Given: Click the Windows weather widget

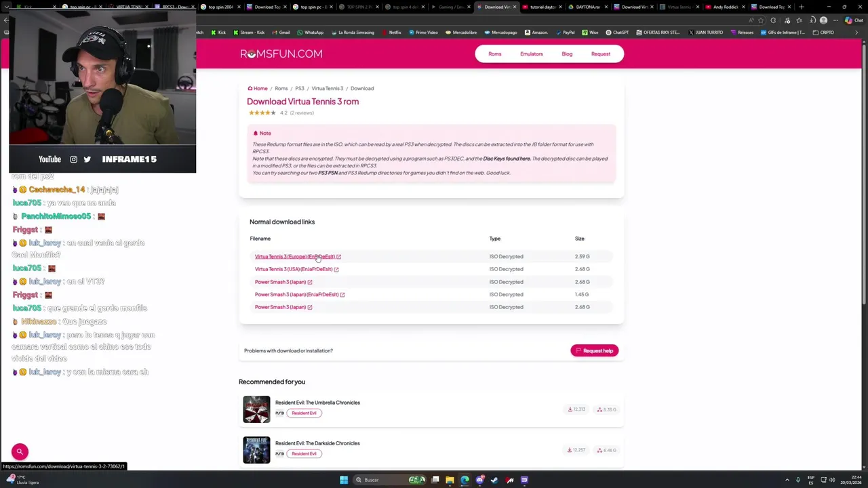Looking at the screenshot, I should pos(24,480).
